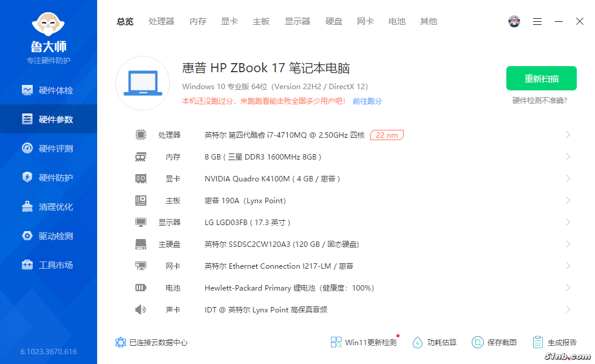This screenshot has height=364, width=595.
Task: Click the 处理器 chip icon
Action: [141, 135]
